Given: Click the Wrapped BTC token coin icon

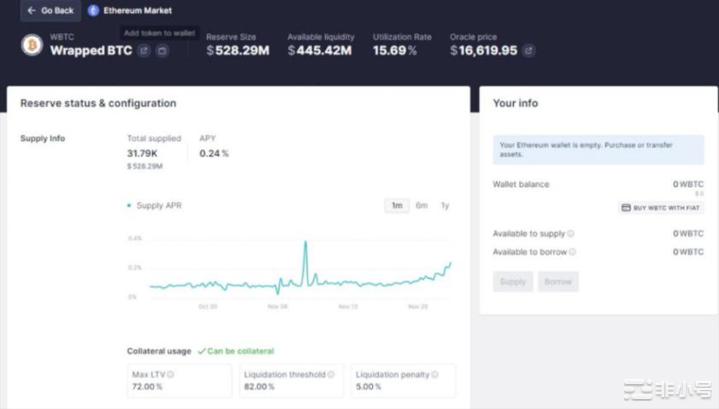Looking at the screenshot, I should (32, 45).
